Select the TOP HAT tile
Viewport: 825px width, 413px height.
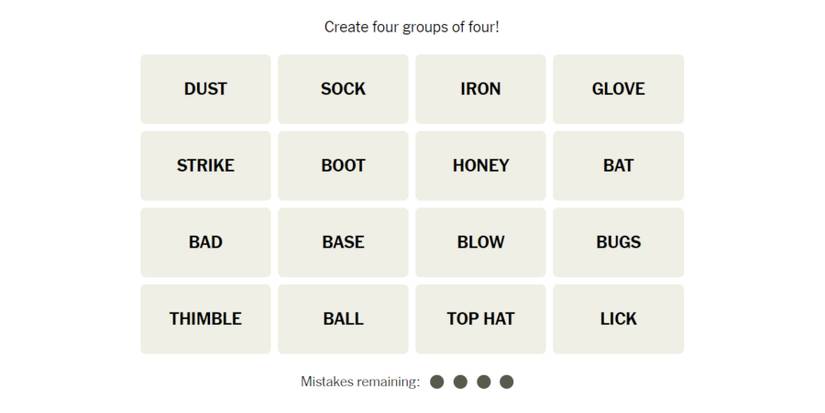click(480, 319)
